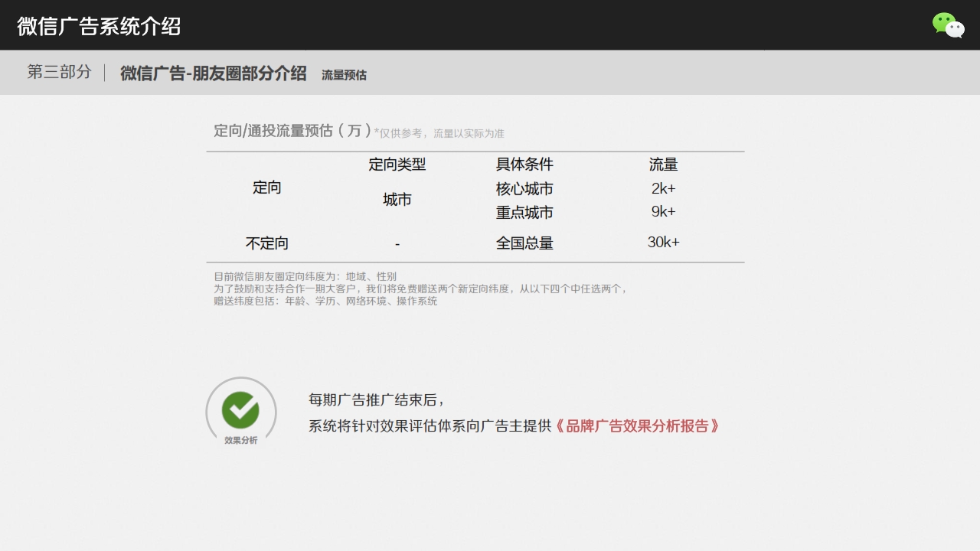Click the 2k+ traffic value
This screenshot has width=980, height=551.
tap(663, 189)
